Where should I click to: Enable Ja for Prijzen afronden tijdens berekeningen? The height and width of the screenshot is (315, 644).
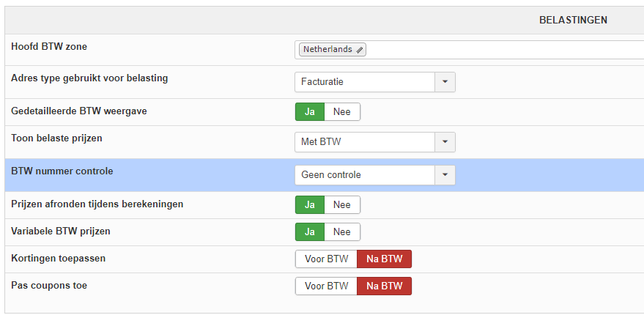[309, 205]
